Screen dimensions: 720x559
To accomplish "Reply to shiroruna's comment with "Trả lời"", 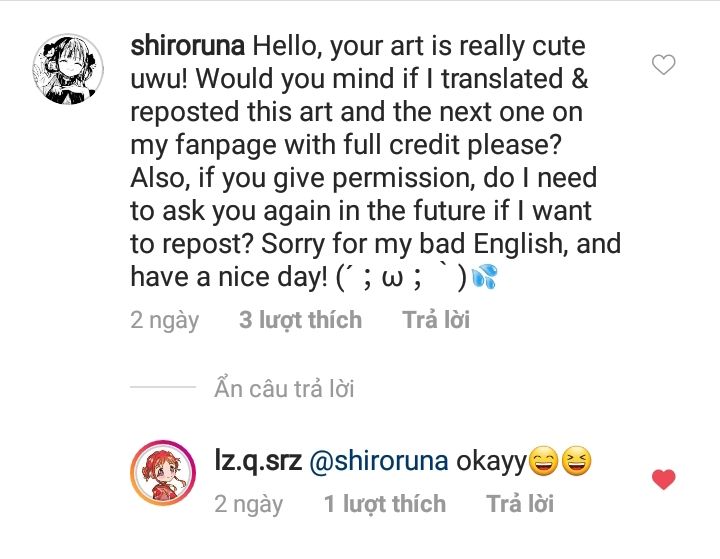I will 436,320.
